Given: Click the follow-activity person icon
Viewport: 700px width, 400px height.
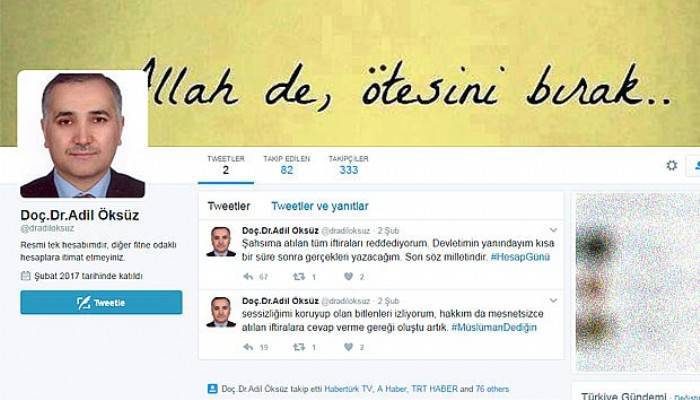Looking at the screenshot, I should 212,389.
